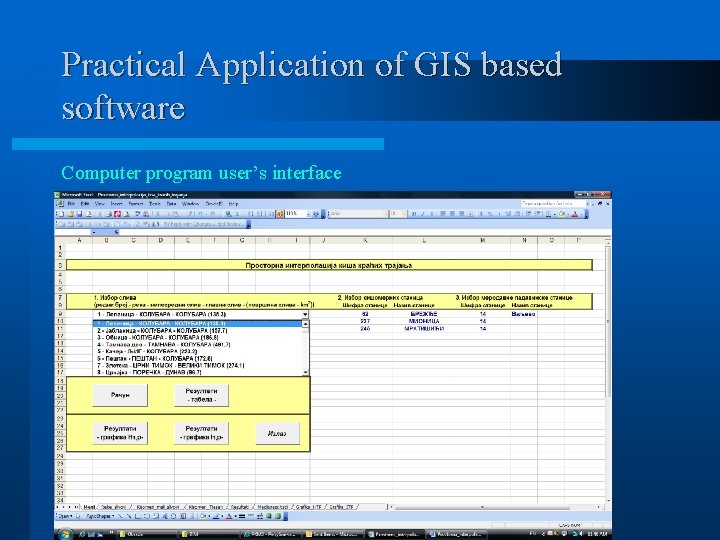Click the Underline formatting icon

tap(432, 214)
